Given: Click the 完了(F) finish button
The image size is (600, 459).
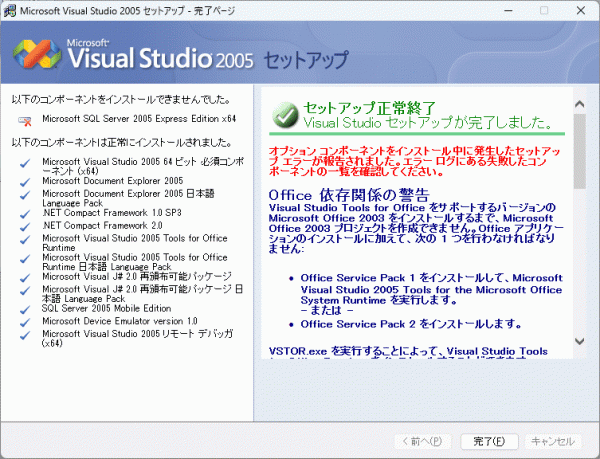Looking at the screenshot, I should click(x=489, y=441).
